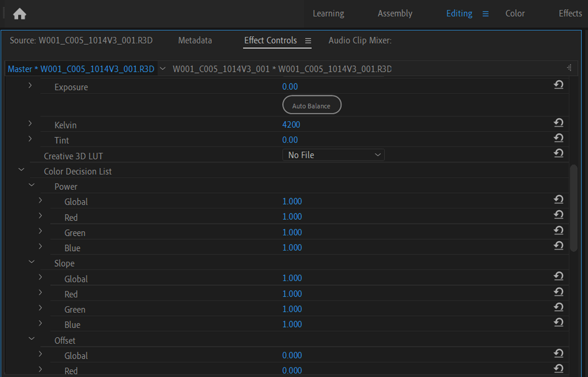Image resolution: width=588 pixels, height=377 pixels.
Task: Click the Auto Balance button
Action: coord(312,106)
